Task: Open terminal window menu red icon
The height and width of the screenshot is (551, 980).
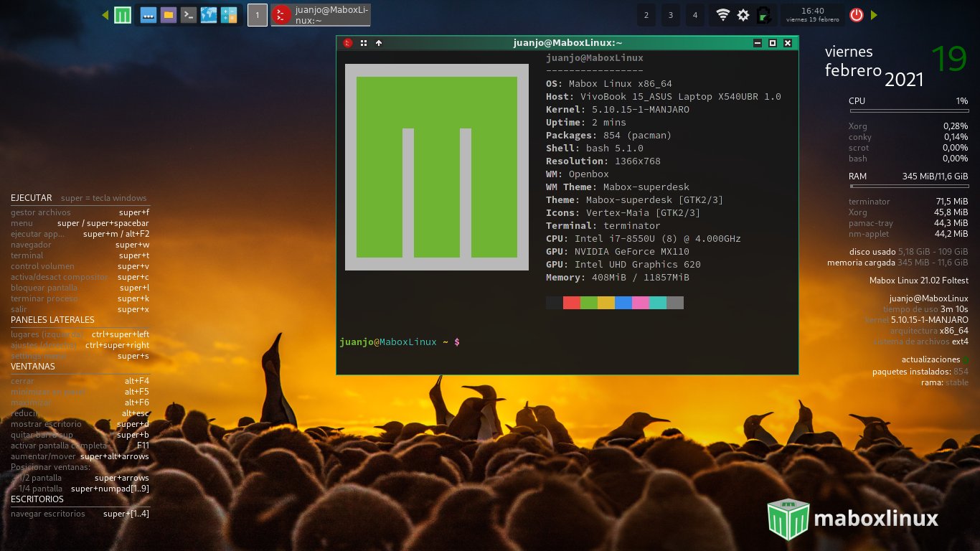Action: click(348, 43)
